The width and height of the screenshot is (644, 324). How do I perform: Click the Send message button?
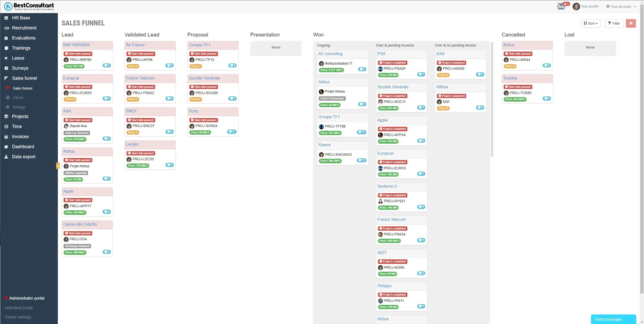point(613,319)
